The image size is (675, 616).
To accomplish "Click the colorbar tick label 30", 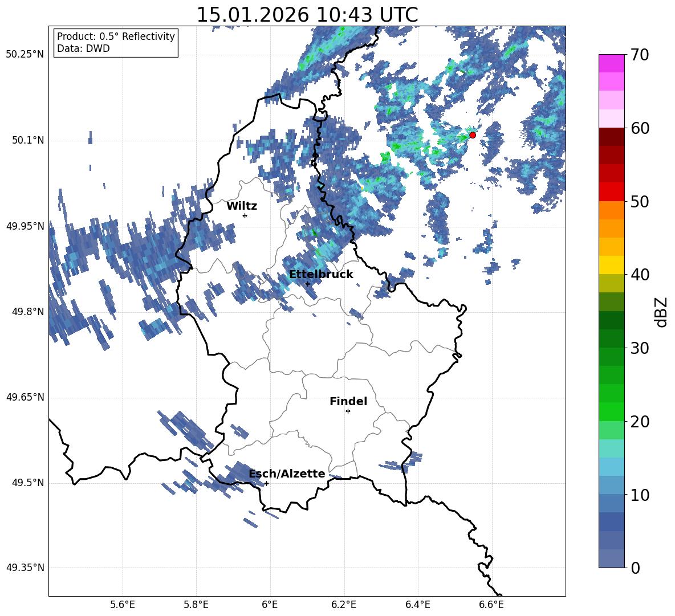I will click(x=640, y=348).
